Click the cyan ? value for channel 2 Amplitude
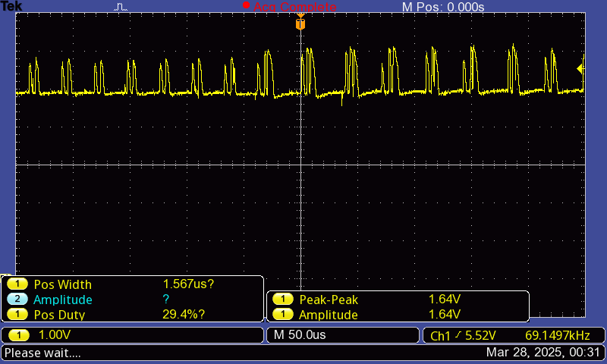Viewport: 607px width, 364px height. 165,299
